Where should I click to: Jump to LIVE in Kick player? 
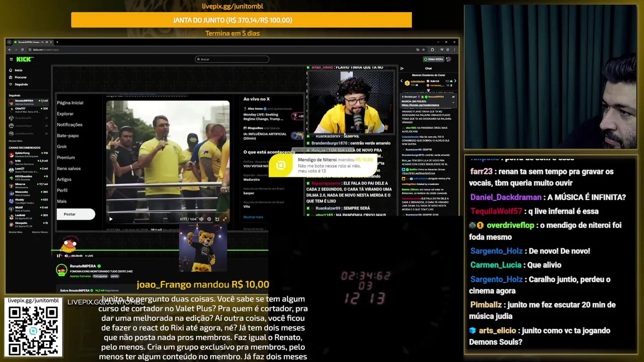tap(89, 256)
